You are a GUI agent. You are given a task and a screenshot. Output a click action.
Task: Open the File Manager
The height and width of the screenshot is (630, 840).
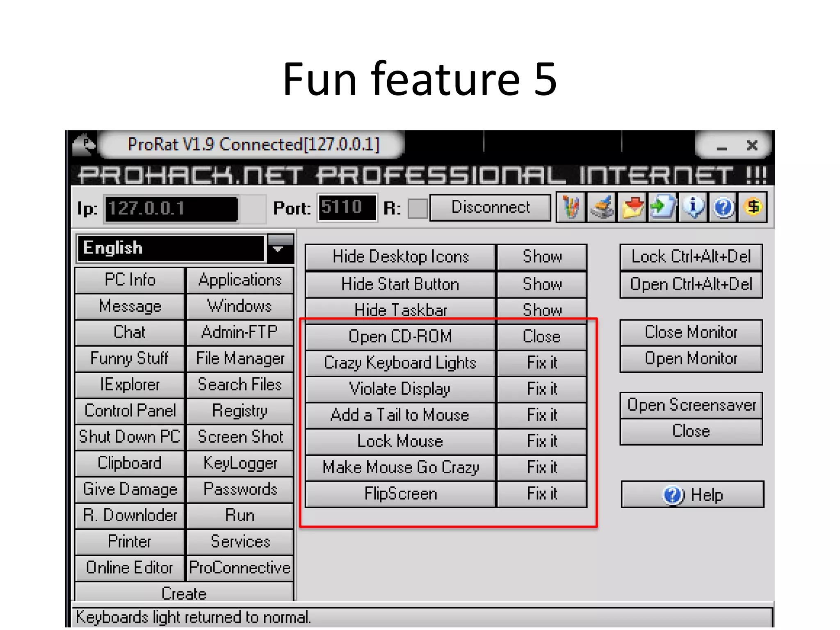pos(240,358)
